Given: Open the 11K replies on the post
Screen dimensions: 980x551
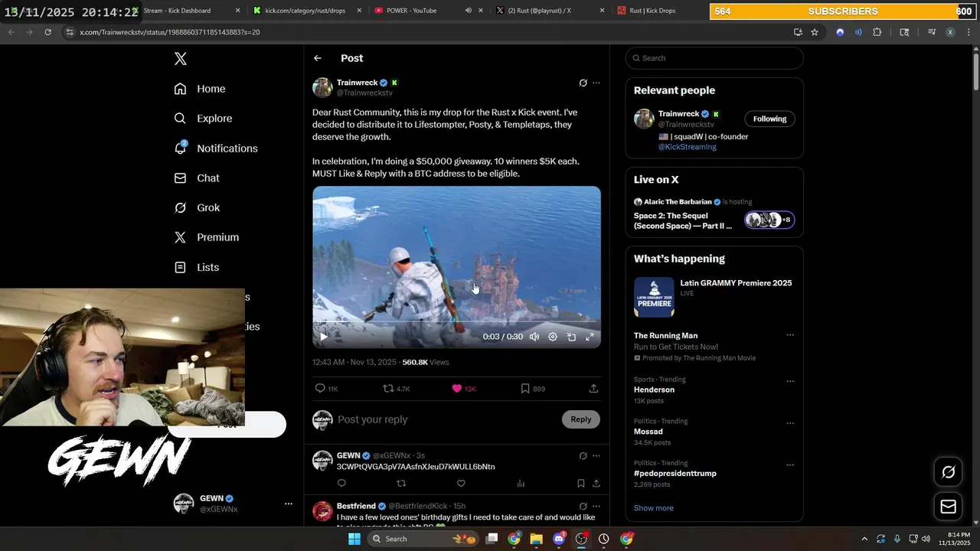Looking at the screenshot, I should pyautogui.click(x=327, y=389).
